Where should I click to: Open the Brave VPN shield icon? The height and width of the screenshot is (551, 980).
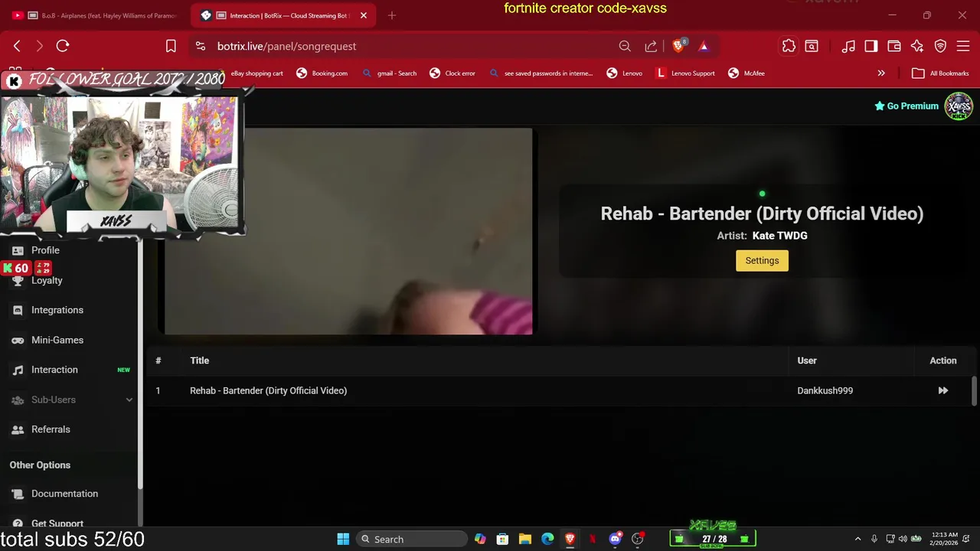pyautogui.click(x=941, y=46)
